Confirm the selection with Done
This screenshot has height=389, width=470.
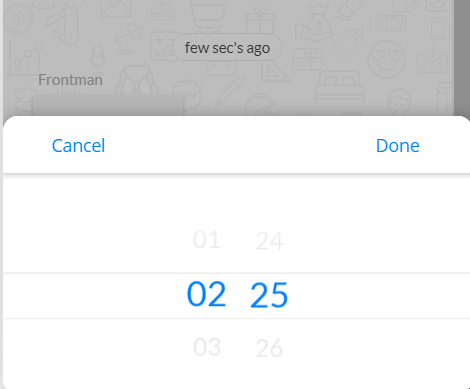point(398,146)
